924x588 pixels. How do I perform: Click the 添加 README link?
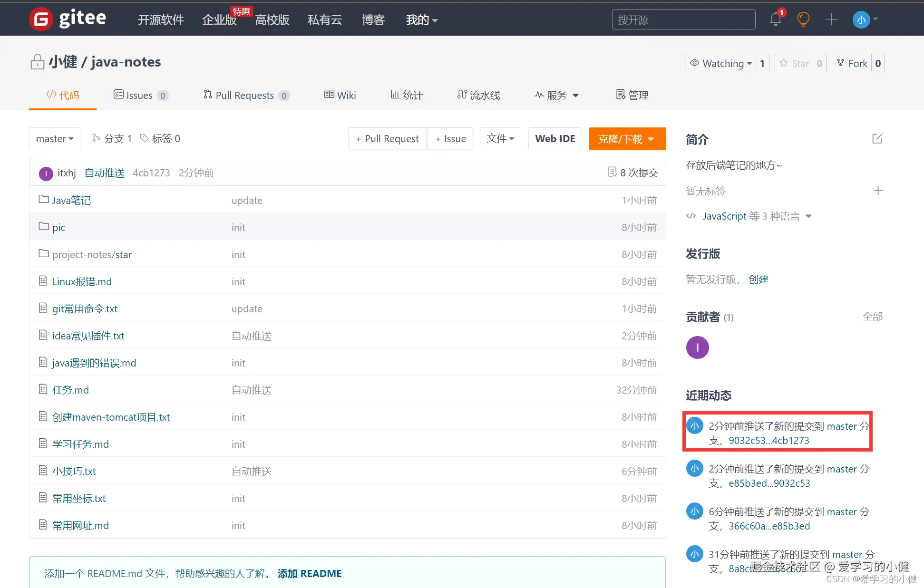[309, 573]
